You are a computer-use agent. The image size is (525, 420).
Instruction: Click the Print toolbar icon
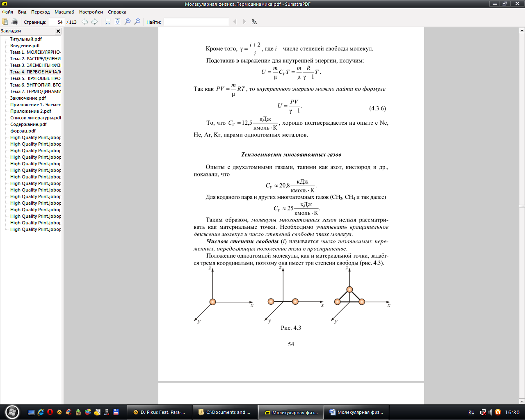click(x=15, y=22)
